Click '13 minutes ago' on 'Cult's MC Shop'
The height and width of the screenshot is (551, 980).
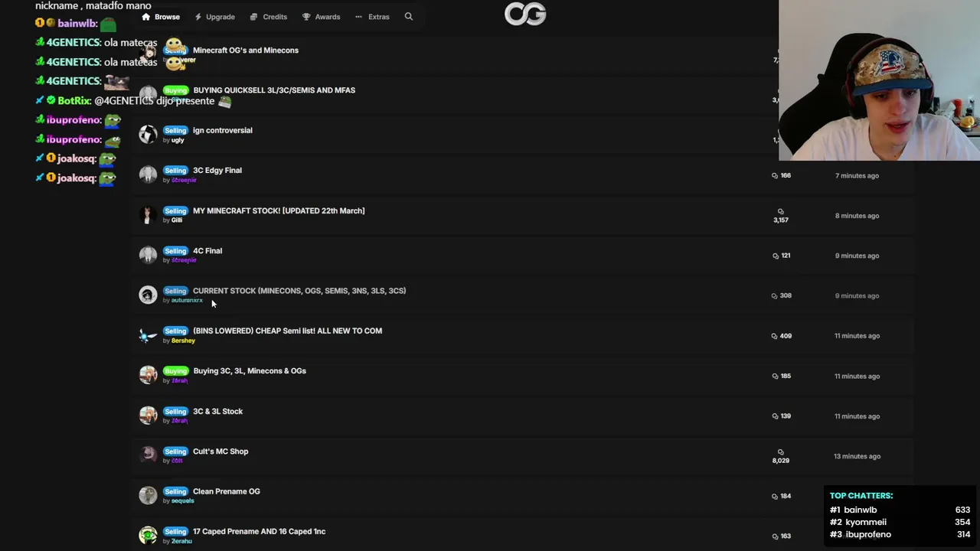pos(857,456)
